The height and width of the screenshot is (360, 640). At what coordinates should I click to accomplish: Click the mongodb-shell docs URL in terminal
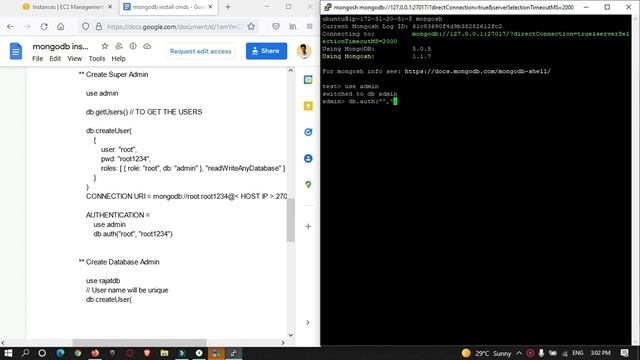pos(478,71)
